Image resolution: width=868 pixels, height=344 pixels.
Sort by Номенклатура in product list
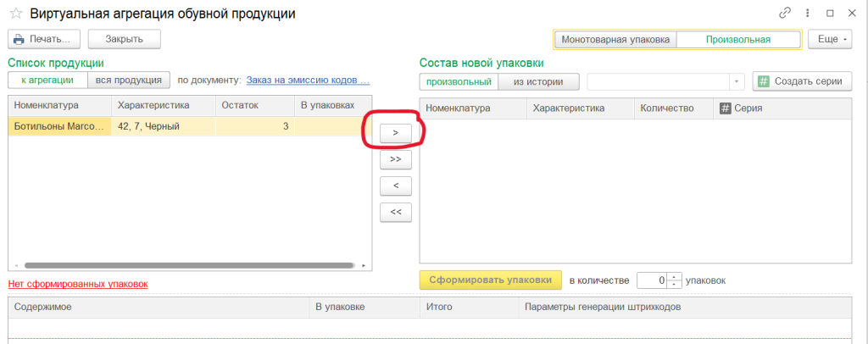60,105
